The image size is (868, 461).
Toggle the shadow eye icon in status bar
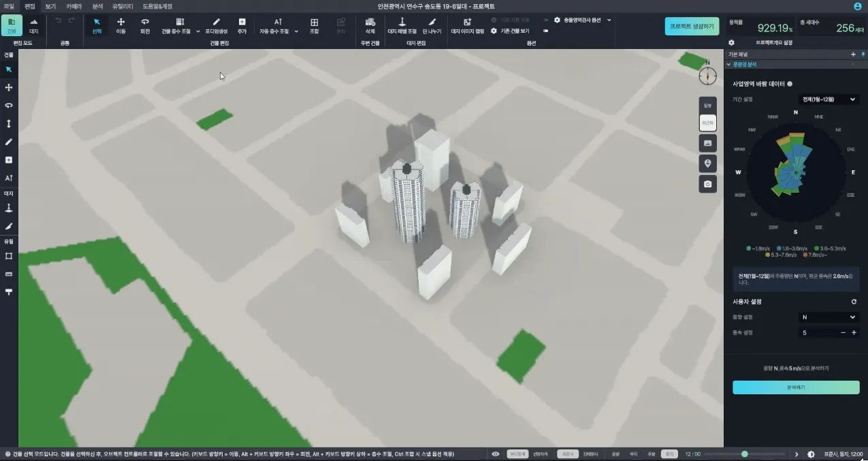[x=496, y=454]
